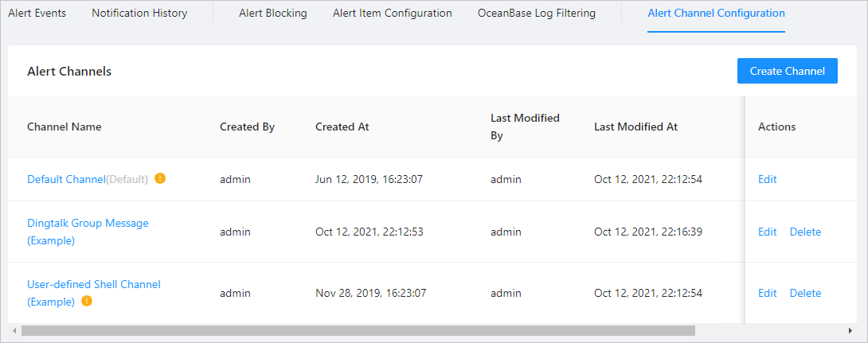Click warning icon beside User-defined Shell Channel
868x343 pixels.
[87, 302]
